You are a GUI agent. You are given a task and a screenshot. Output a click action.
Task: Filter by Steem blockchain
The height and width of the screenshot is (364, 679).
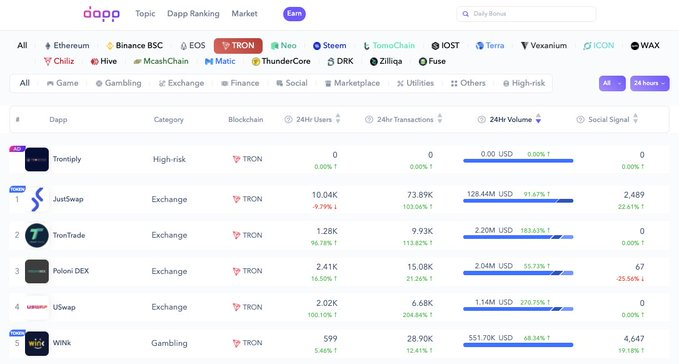pyautogui.click(x=330, y=45)
